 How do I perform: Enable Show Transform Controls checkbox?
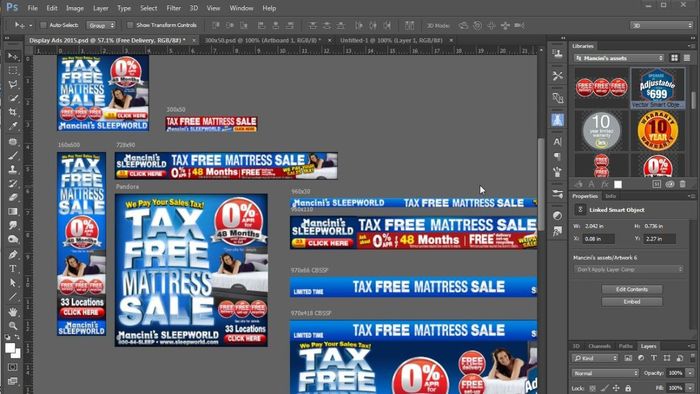tap(130, 25)
